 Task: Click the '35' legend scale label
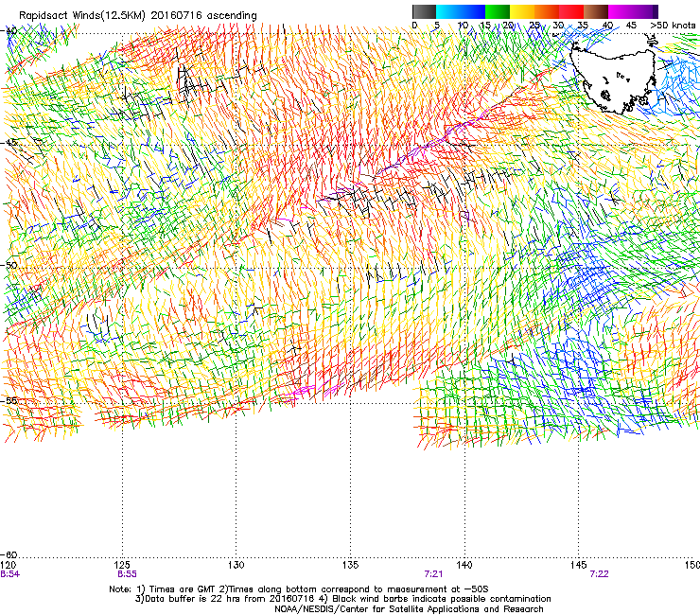click(x=583, y=26)
